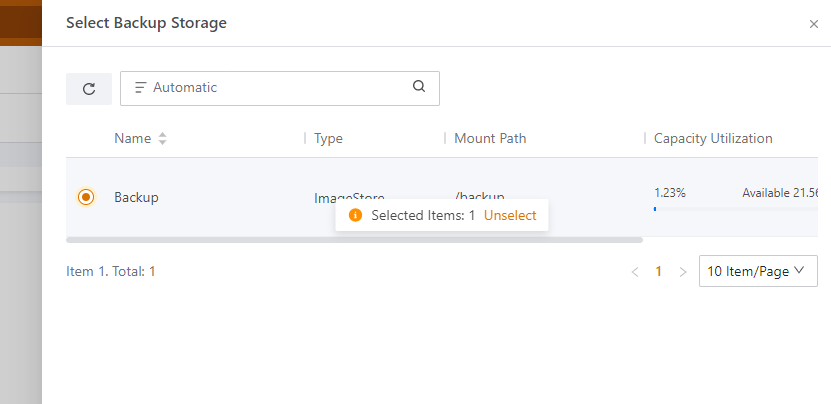Click the /backup mount path cell
Image resolution: width=831 pixels, height=404 pixels.
tap(480, 196)
